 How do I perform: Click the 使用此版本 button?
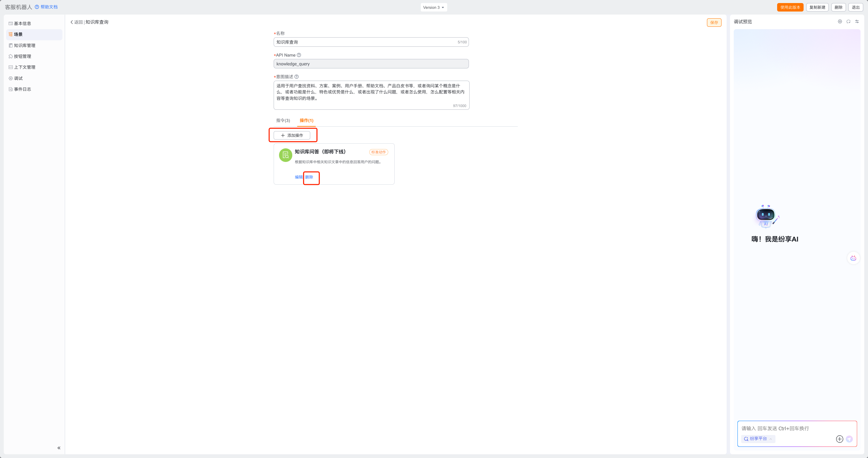click(790, 7)
